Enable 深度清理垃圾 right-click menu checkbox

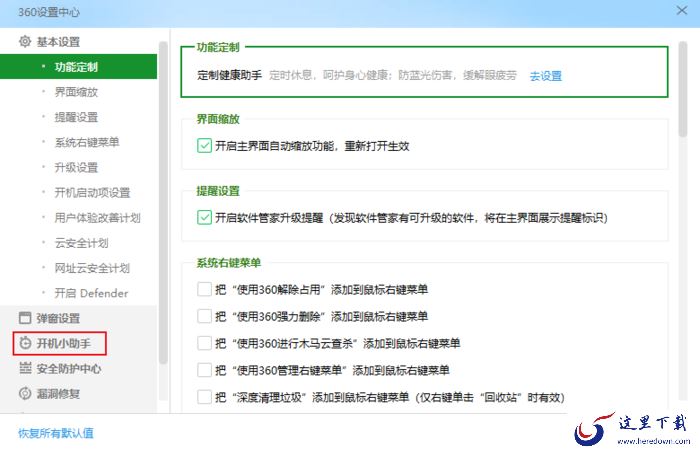coord(204,397)
